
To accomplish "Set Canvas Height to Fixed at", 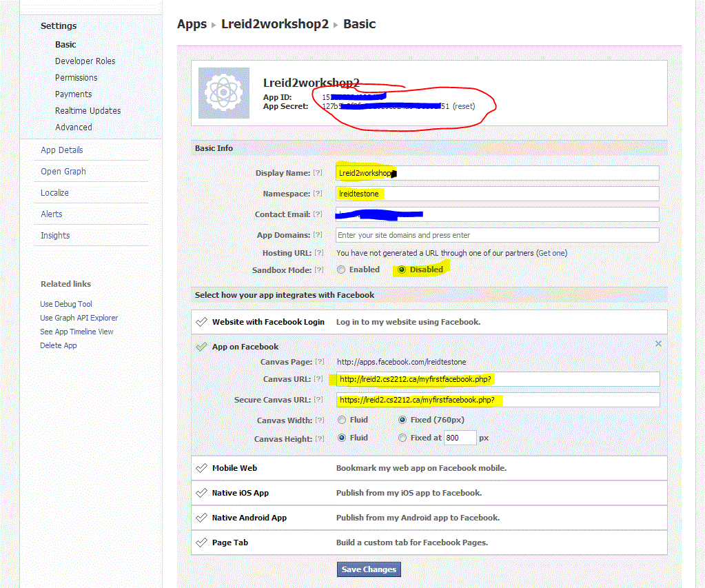I will [402, 438].
